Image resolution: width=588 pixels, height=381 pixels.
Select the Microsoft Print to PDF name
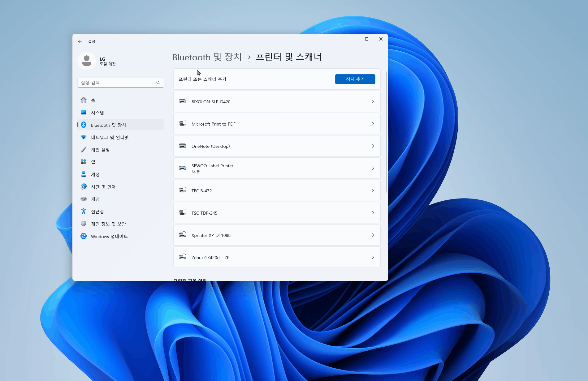click(214, 124)
